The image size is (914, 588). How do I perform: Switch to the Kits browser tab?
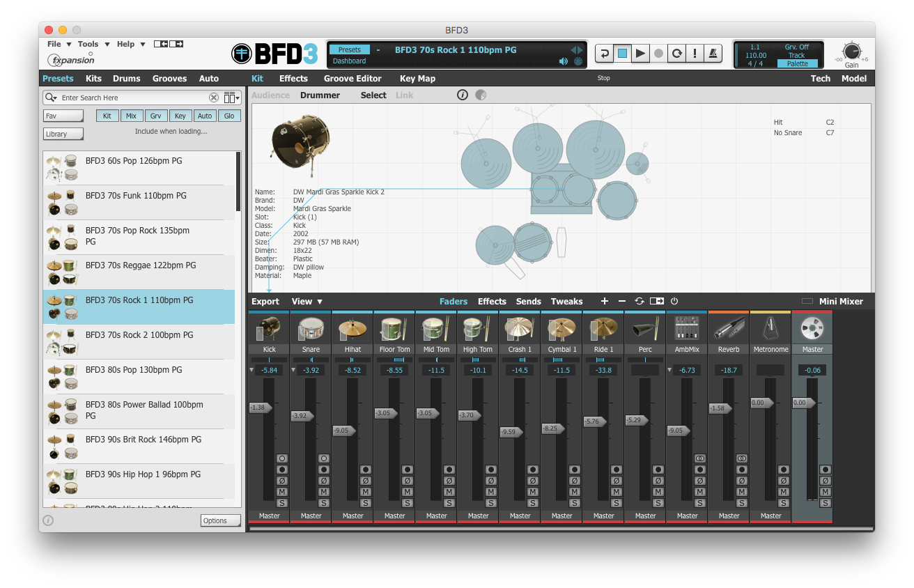[93, 79]
